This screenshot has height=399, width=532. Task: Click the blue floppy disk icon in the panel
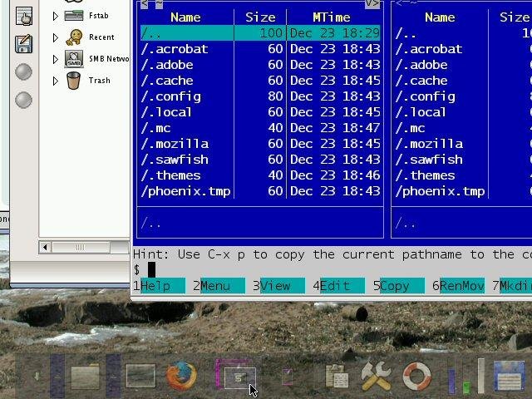coord(510,376)
